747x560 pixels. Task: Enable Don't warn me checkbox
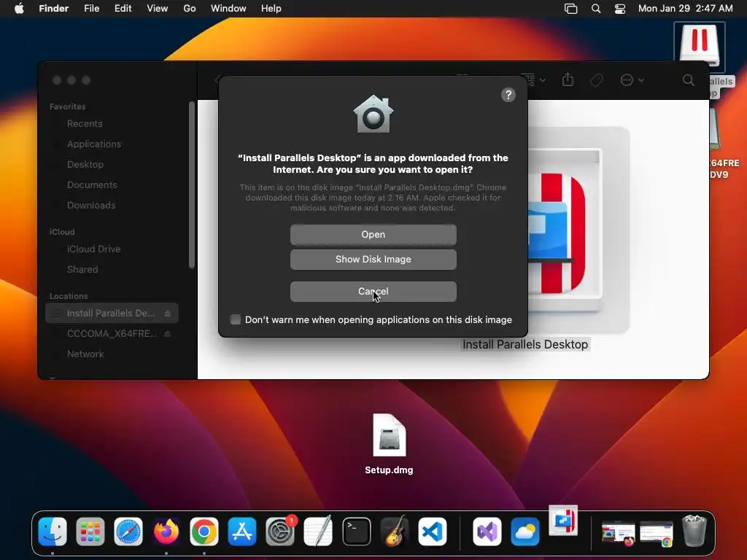(236, 319)
